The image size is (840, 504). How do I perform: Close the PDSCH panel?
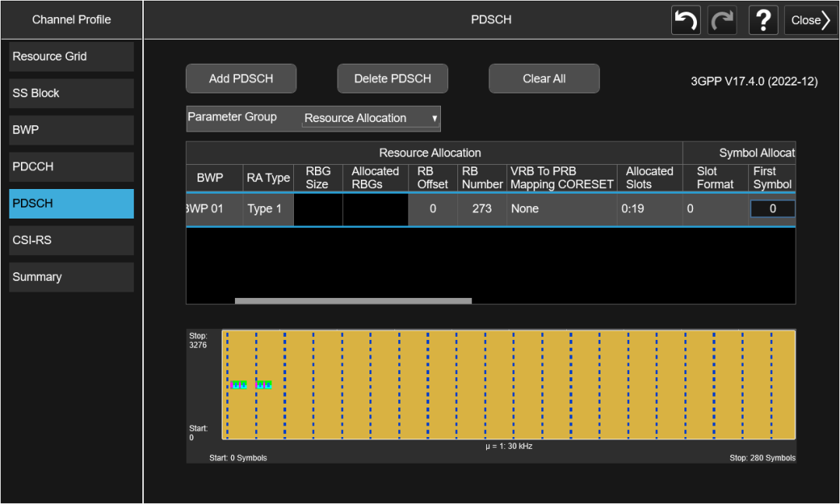[810, 20]
